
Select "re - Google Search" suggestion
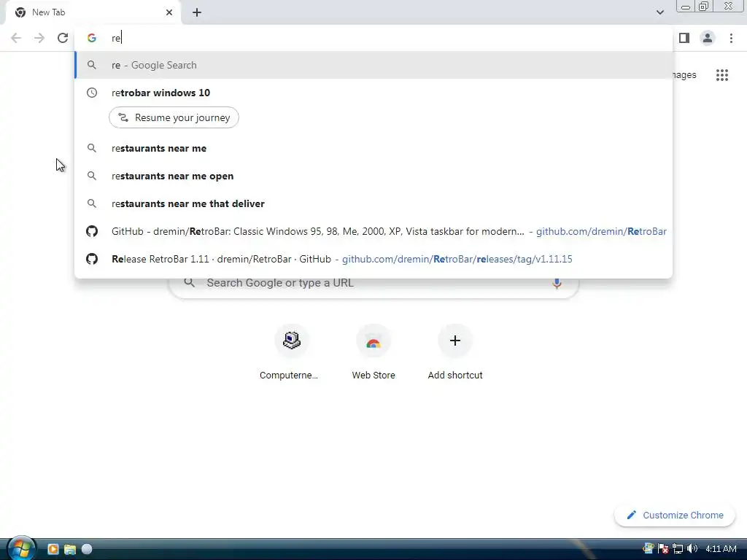coord(373,65)
